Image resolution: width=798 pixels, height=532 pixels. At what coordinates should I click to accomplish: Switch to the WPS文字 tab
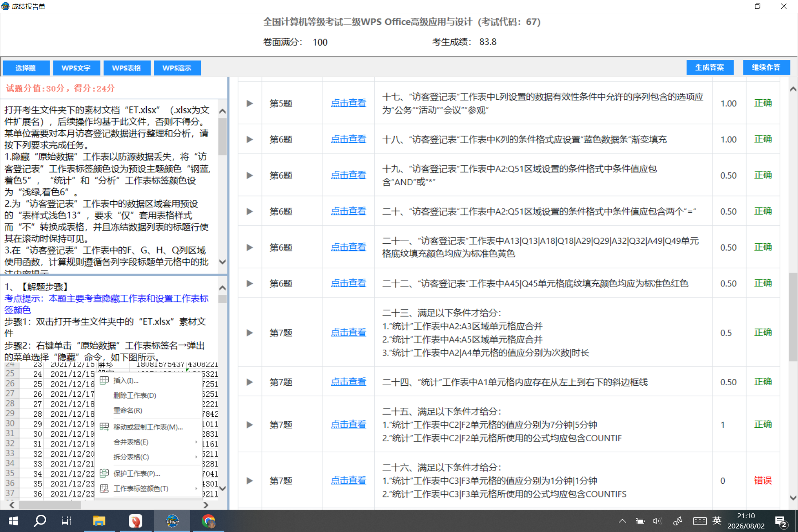point(76,68)
